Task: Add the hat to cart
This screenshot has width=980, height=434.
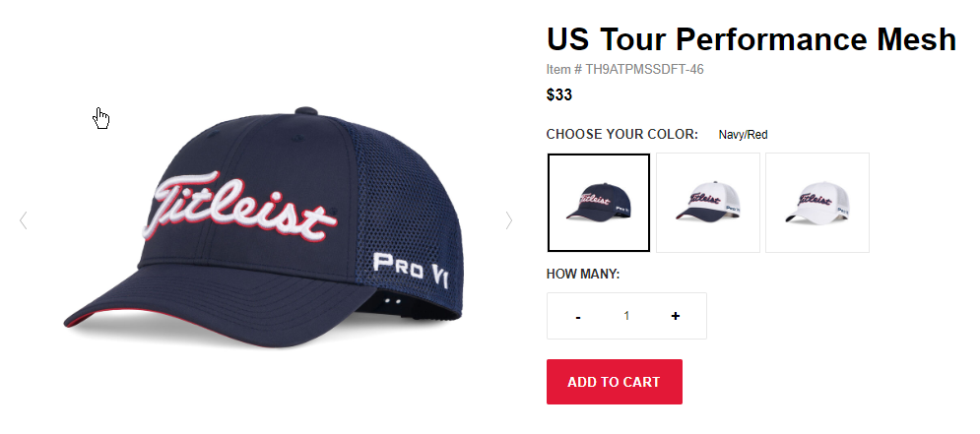Action: click(x=615, y=382)
